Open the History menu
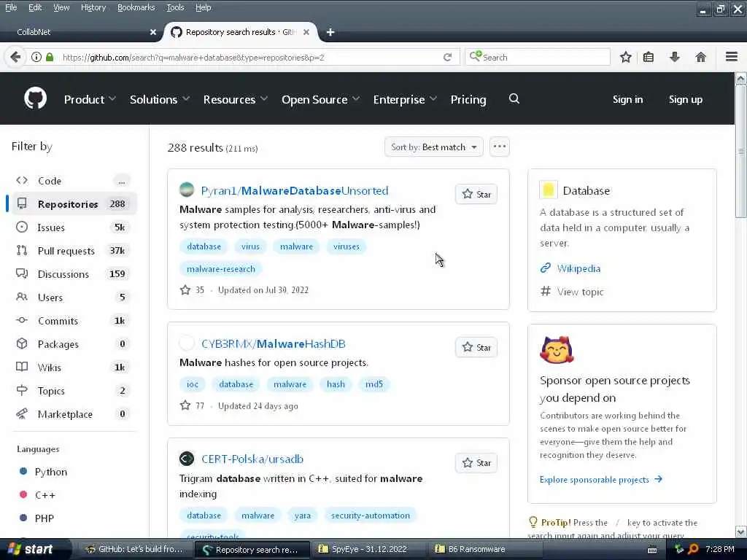The image size is (747, 560). click(x=93, y=7)
